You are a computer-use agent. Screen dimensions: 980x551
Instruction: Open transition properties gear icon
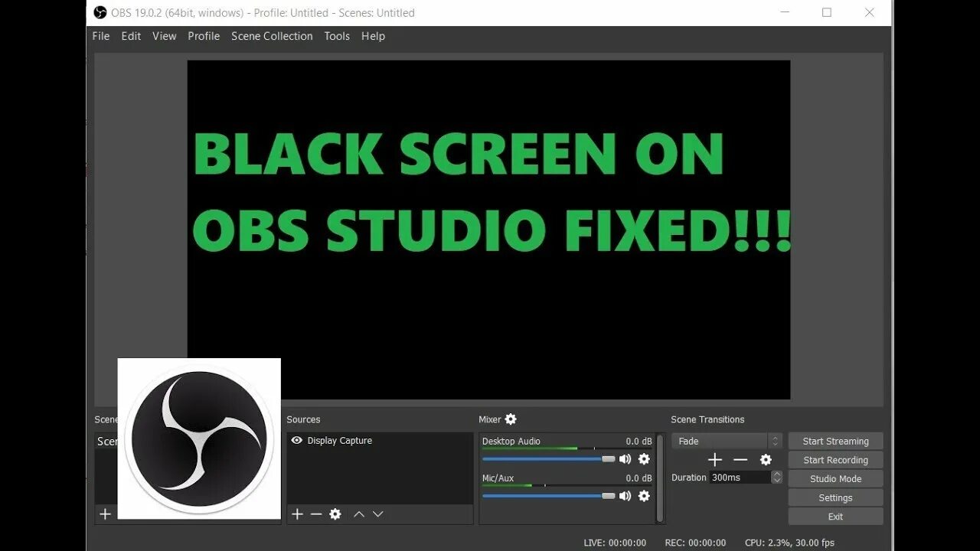(766, 460)
